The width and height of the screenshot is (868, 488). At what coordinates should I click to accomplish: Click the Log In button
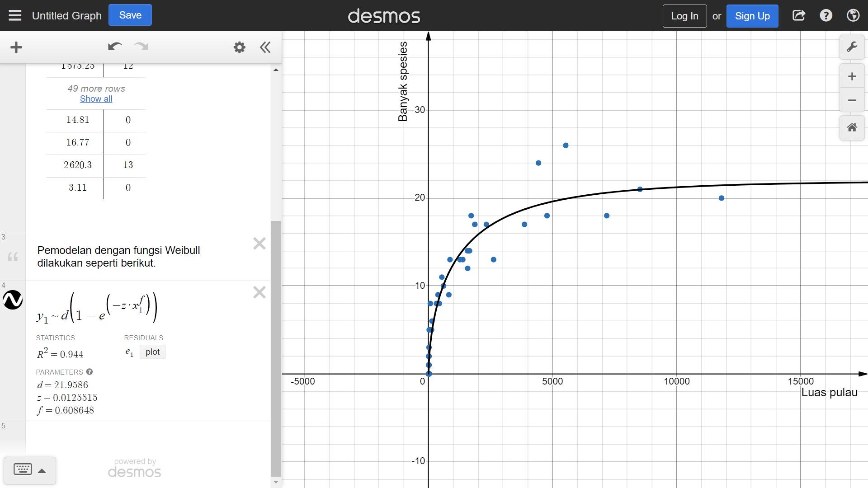[x=684, y=16]
